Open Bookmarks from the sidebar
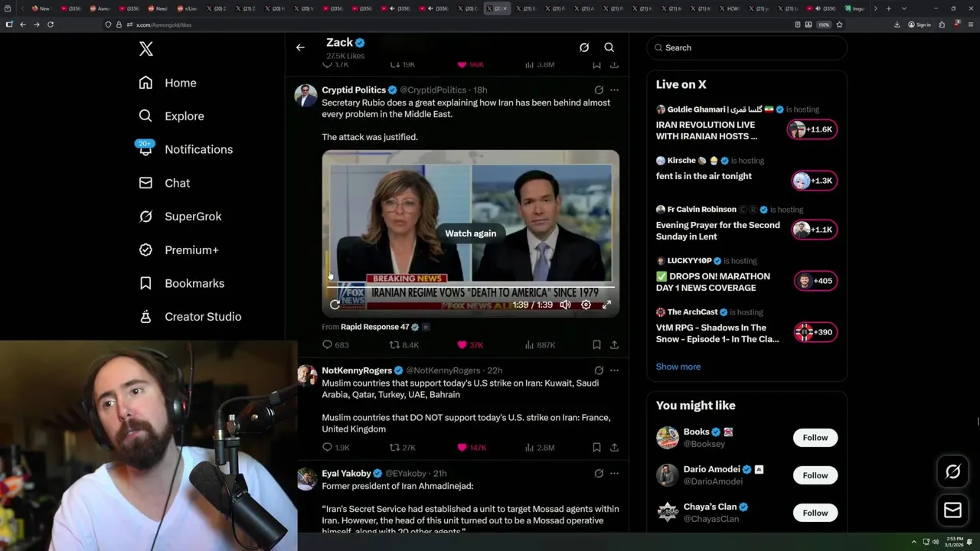 181,283
